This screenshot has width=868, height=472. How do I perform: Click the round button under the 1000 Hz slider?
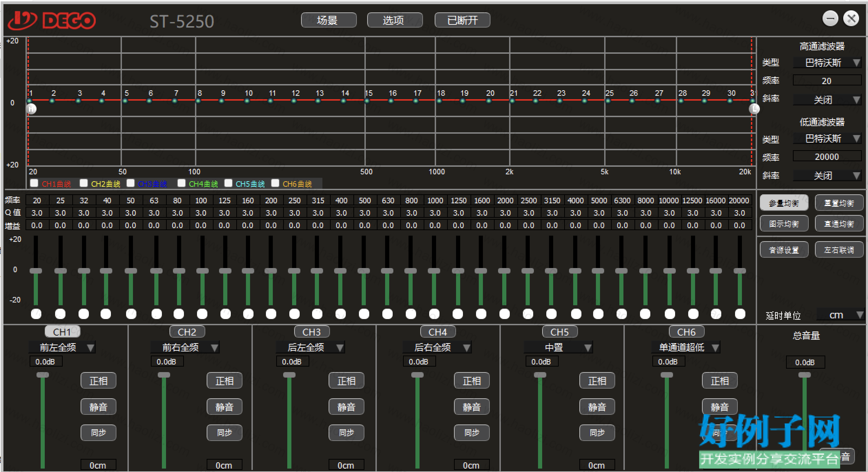(x=434, y=314)
